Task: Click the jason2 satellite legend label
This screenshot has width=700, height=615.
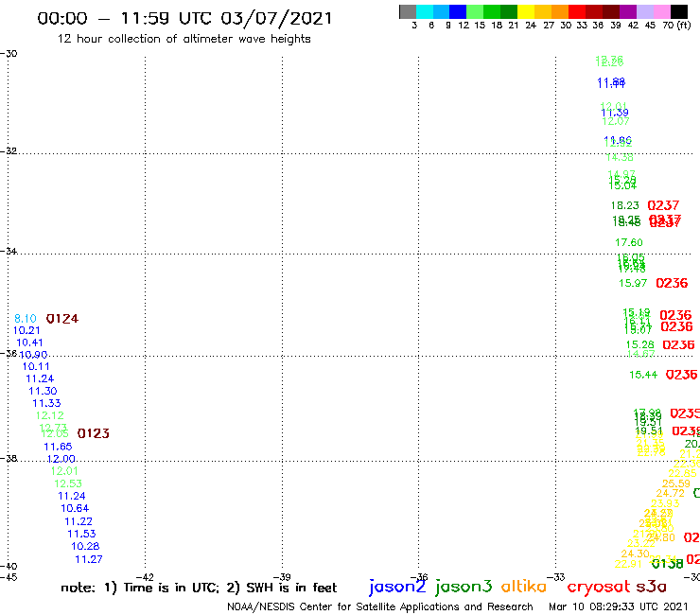Action: tap(397, 587)
